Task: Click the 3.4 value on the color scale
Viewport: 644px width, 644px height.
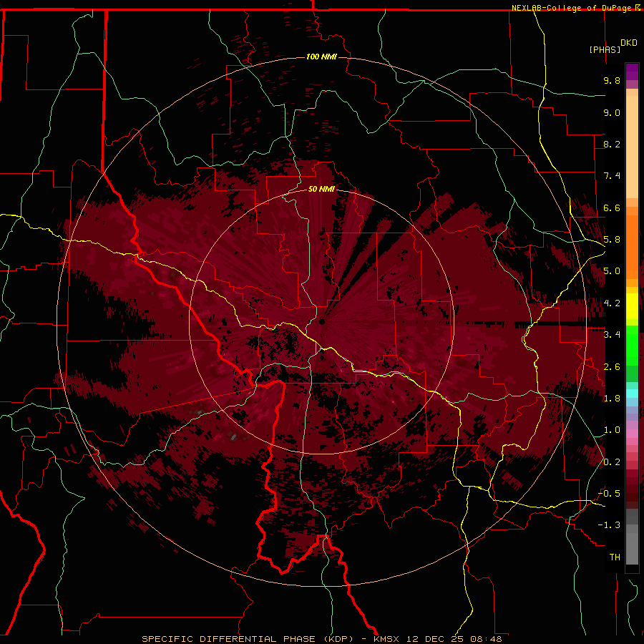Action: 612,335
